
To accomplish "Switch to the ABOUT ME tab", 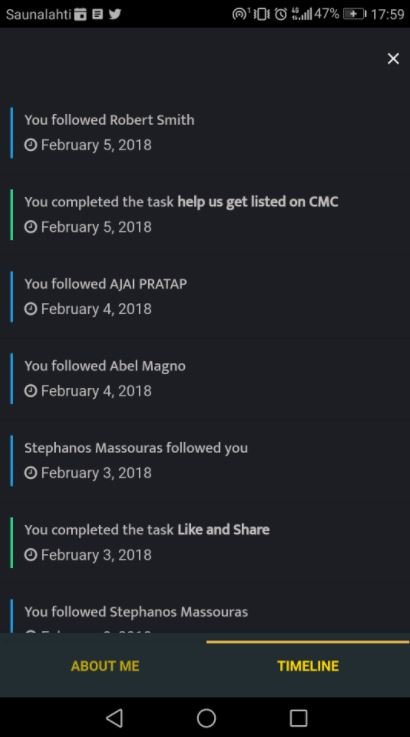I will (105, 666).
